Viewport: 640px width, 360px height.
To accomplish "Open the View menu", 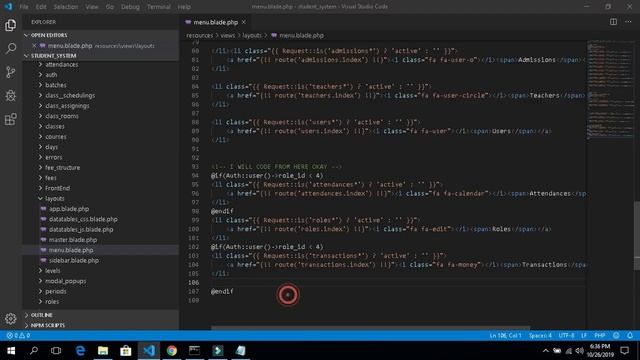I will click(92, 7).
